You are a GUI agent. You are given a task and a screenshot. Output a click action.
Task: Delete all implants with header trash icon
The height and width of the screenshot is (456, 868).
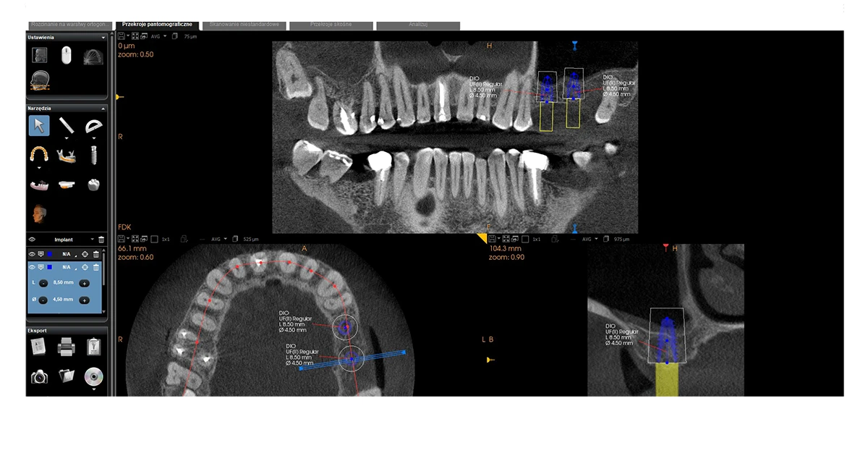click(101, 240)
